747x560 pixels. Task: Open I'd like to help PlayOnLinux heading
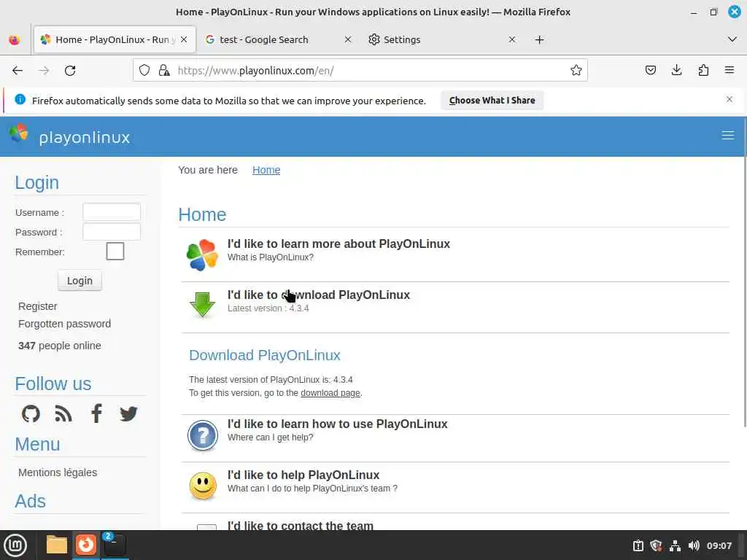tap(303, 475)
